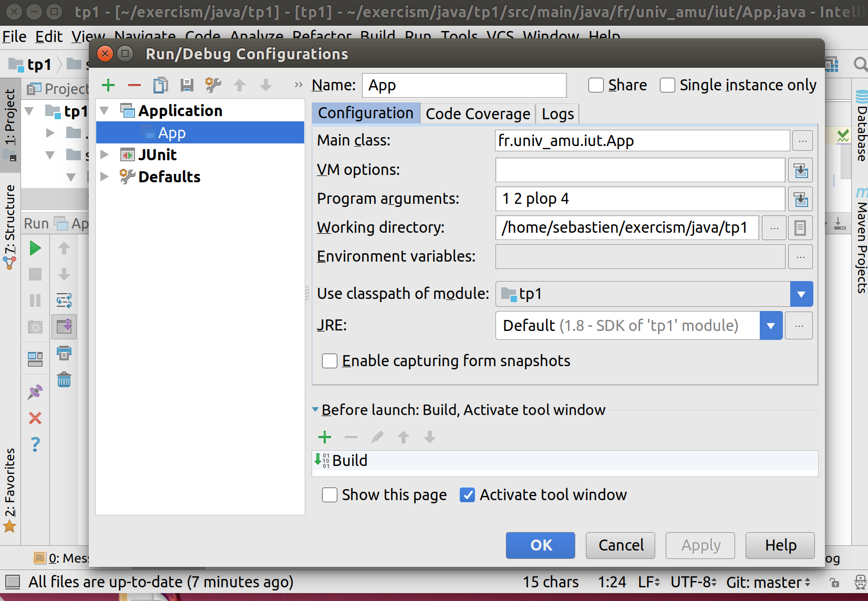This screenshot has height=601, width=868.
Task: Click the green Run play button
Action: (x=35, y=248)
